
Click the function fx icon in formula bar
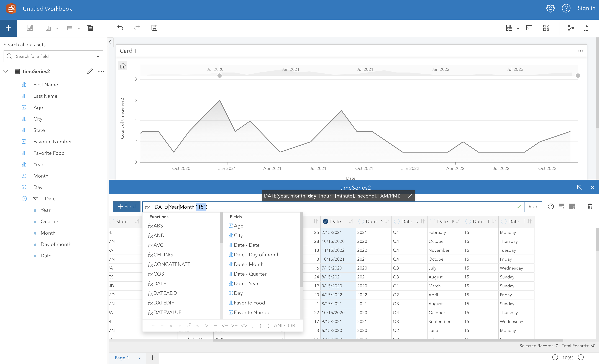(x=148, y=207)
